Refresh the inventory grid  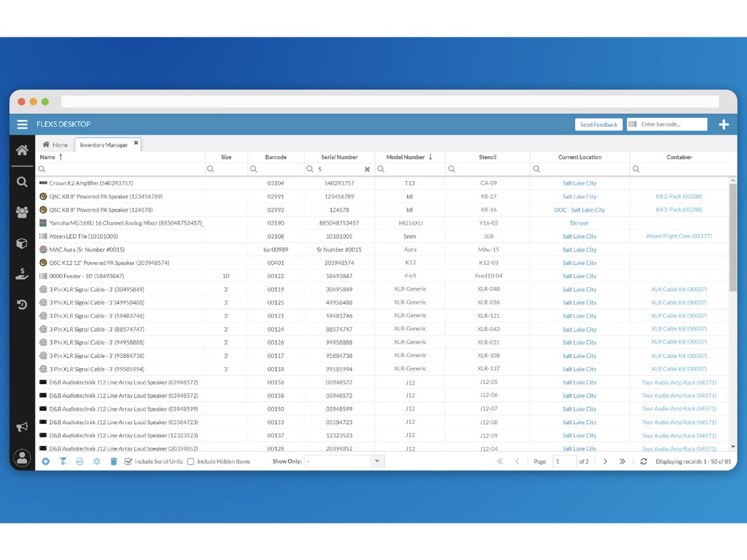point(644,462)
